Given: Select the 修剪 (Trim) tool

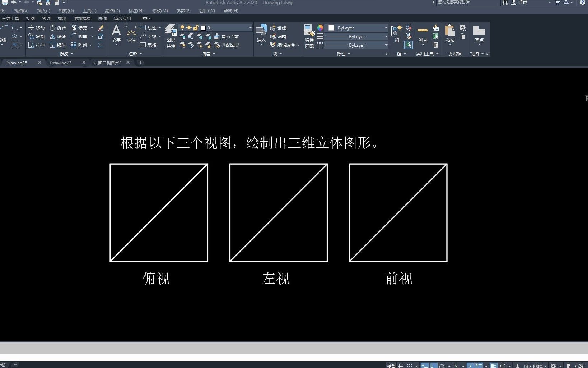Looking at the screenshot, I should [79, 28].
